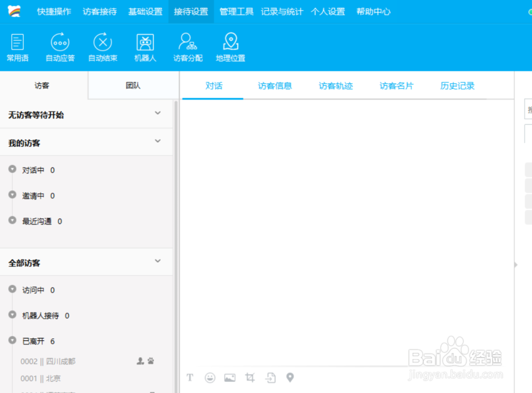Screen dimensions: 532x393
Task: Select the image insert icon
Action: [230, 378]
